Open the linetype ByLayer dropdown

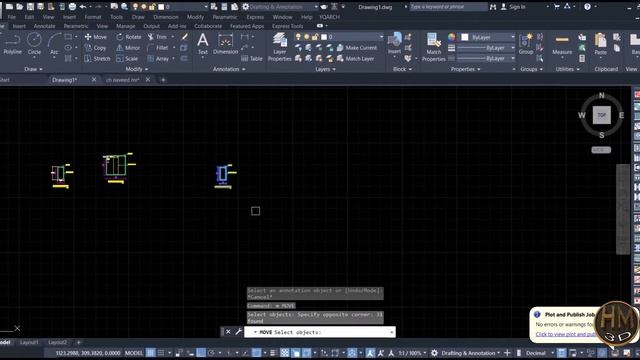click(x=486, y=59)
